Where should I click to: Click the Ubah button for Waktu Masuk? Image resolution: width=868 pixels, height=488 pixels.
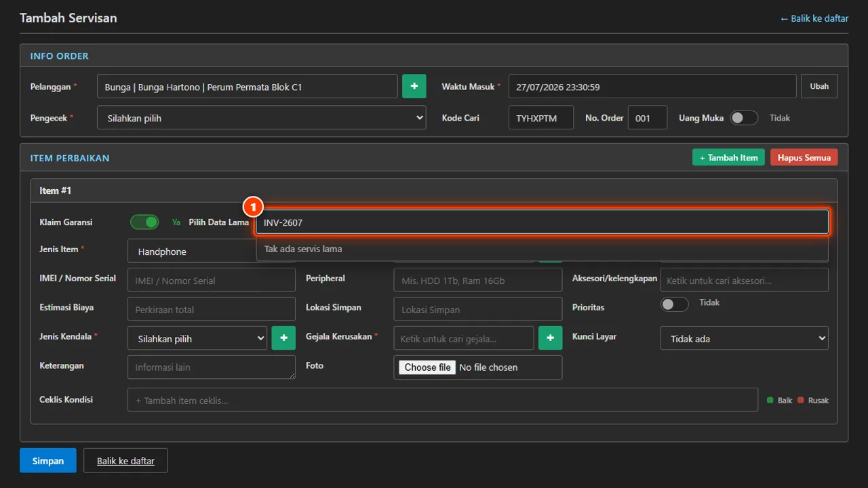[819, 87]
